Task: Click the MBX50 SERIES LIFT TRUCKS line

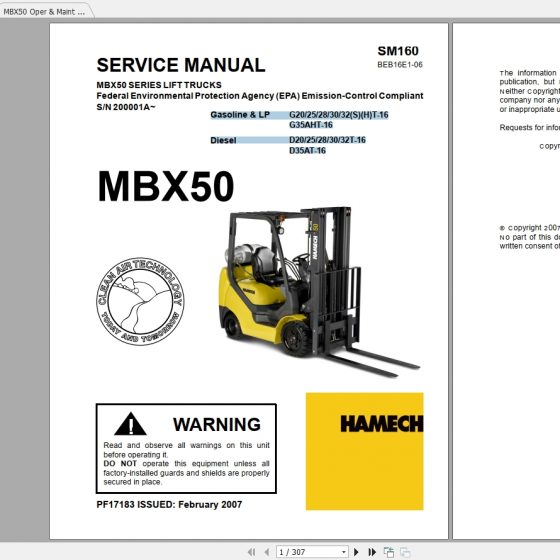Action: point(159,85)
